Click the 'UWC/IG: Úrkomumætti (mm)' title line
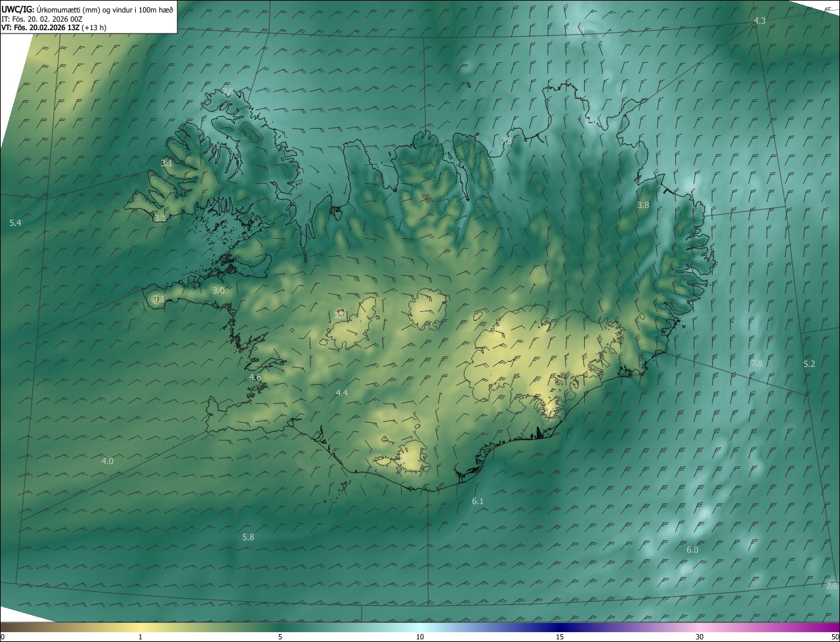 tap(87, 9)
